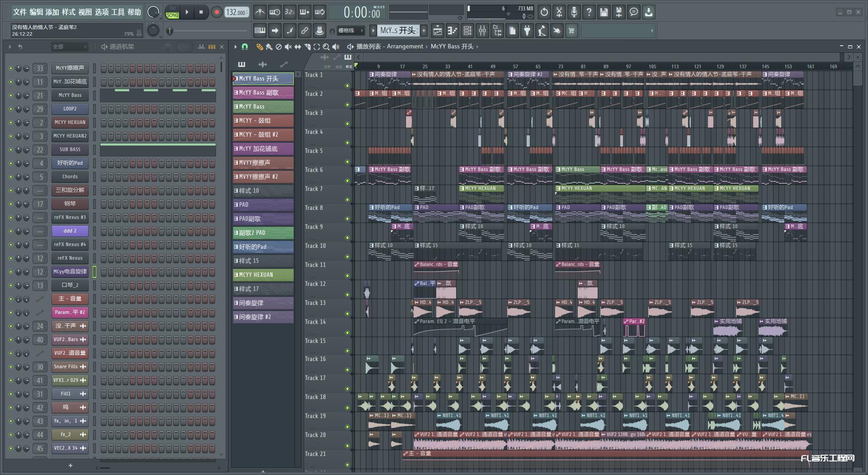Open channel rack menu arrow
The image size is (868, 475).
(x=9, y=47)
